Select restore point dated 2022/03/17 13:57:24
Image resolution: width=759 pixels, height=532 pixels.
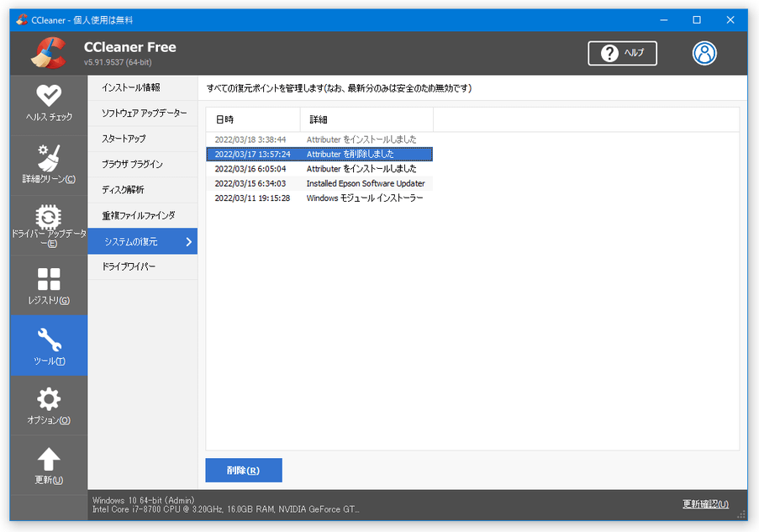(x=319, y=154)
